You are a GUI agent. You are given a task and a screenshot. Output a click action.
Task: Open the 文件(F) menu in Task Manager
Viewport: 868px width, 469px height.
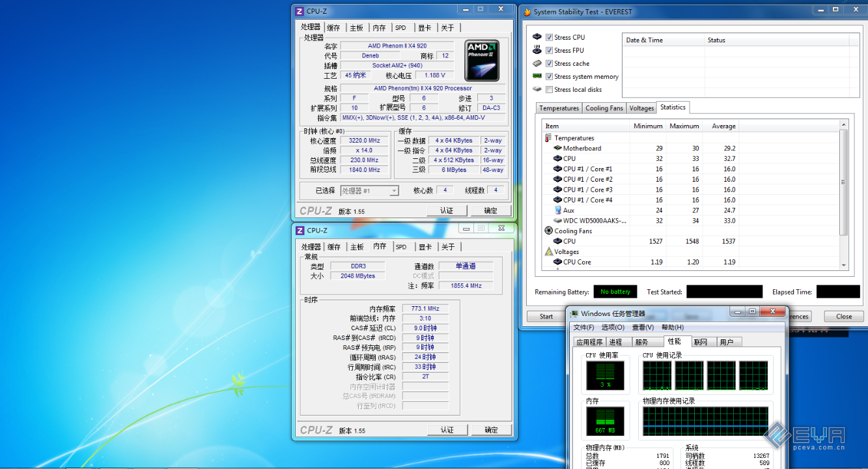point(583,327)
